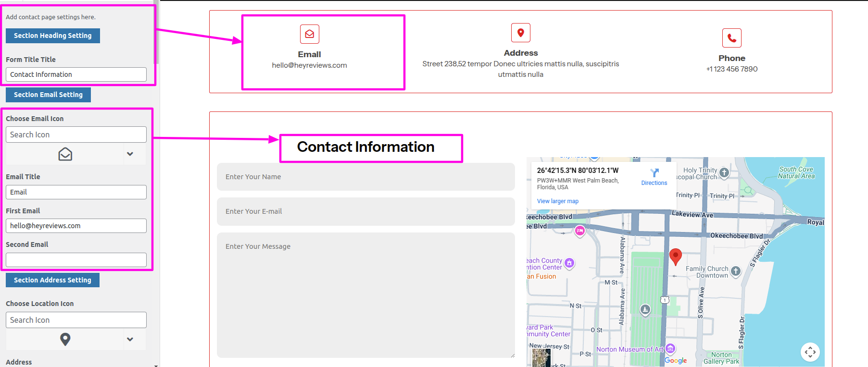Select the location pin icon preview in sidebar
The image size is (868, 367).
[x=65, y=339]
